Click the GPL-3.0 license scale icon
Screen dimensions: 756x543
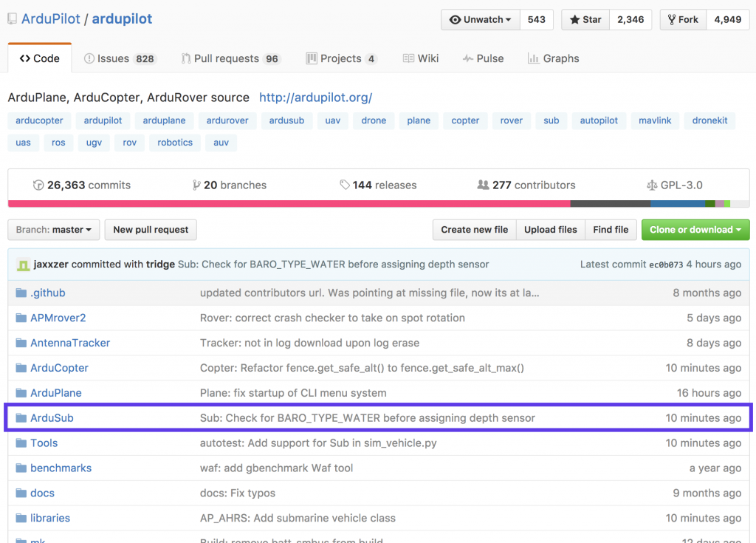pos(651,185)
